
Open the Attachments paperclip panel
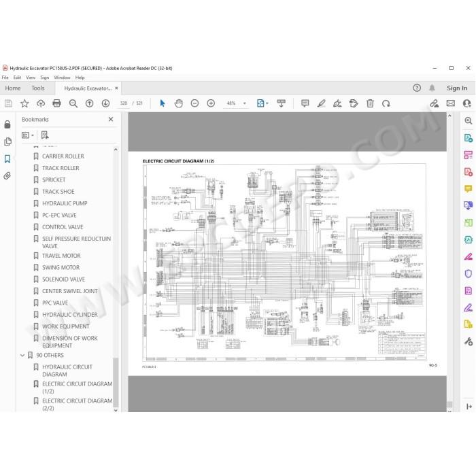(x=7, y=175)
